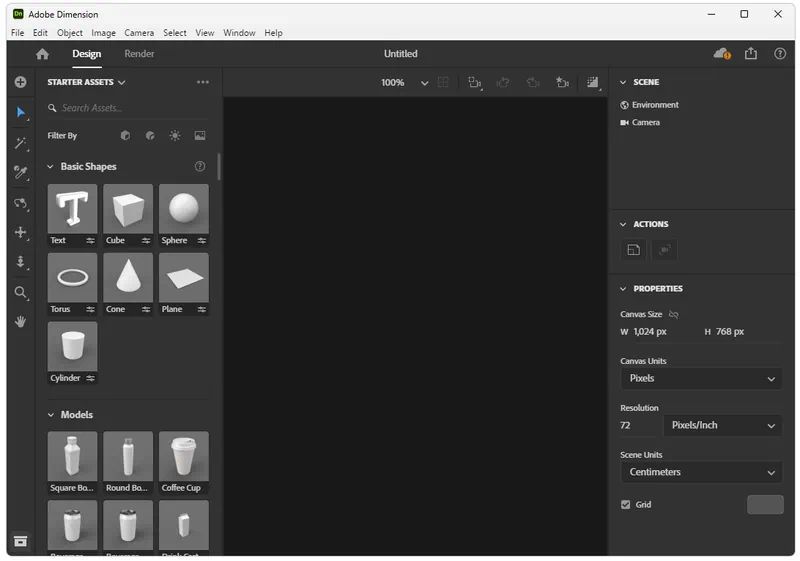Toggle the render preview icon
The width and height of the screenshot is (800, 561).
tap(592, 82)
